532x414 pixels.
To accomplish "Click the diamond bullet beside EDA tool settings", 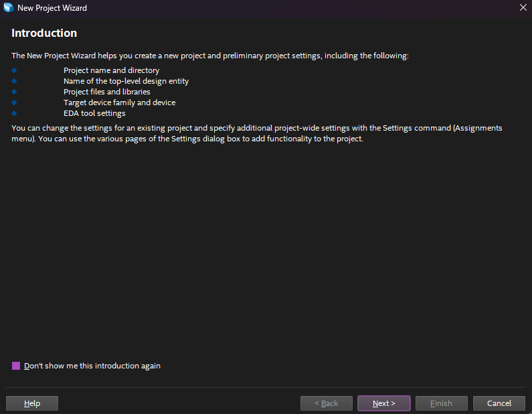I will tap(14, 113).
